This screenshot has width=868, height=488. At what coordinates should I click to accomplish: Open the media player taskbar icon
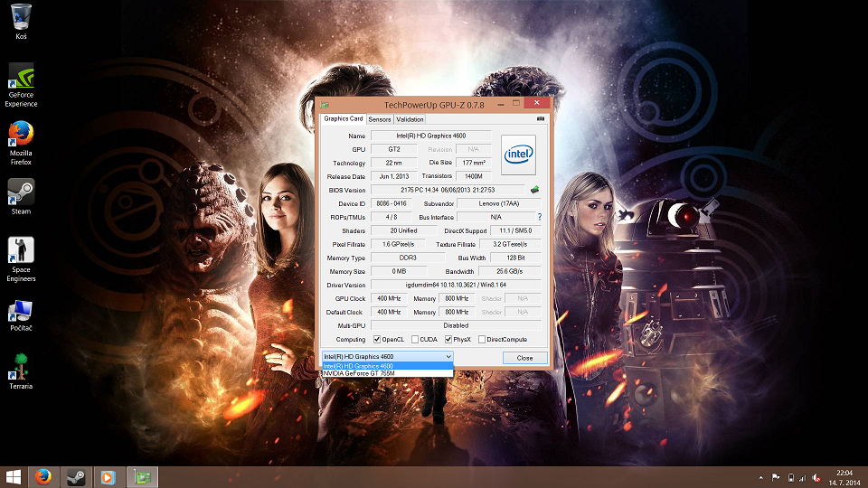pos(108,477)
